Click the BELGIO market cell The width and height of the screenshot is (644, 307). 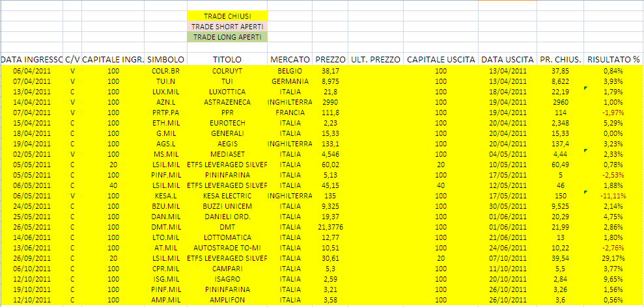point(290,70)
